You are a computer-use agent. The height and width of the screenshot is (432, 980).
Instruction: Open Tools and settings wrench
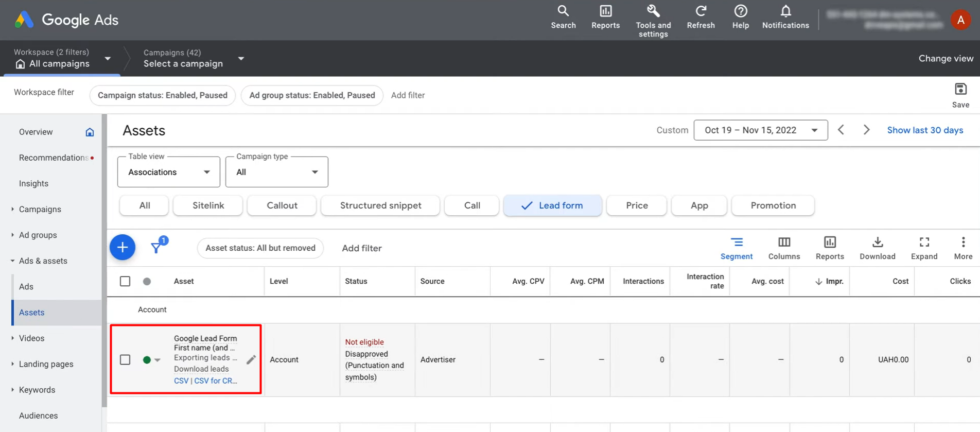pos(653,21)
